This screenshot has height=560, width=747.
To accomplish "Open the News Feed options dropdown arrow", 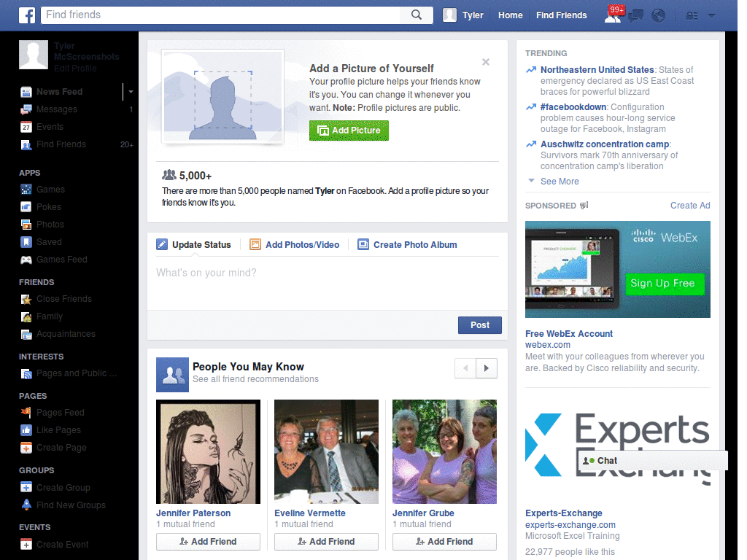I will click(131, 91).
